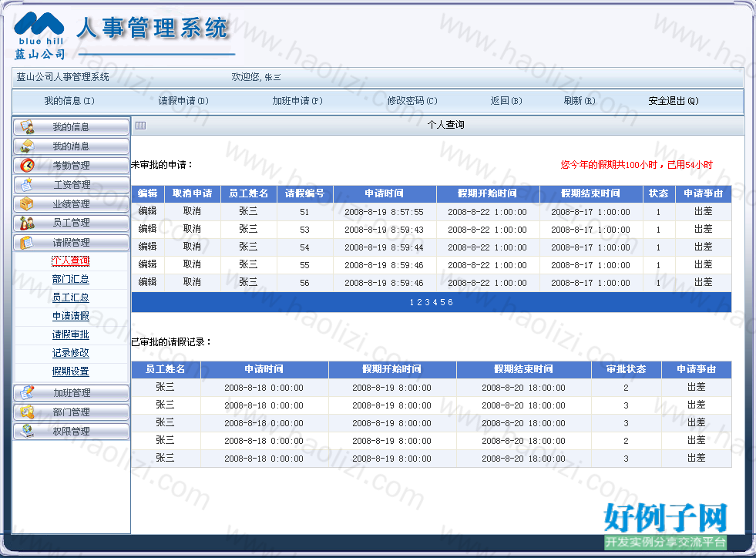Viewport: 756px width, 558px height.
Task: Click 编辑 for leave number 55
Action: coord(147,264)
